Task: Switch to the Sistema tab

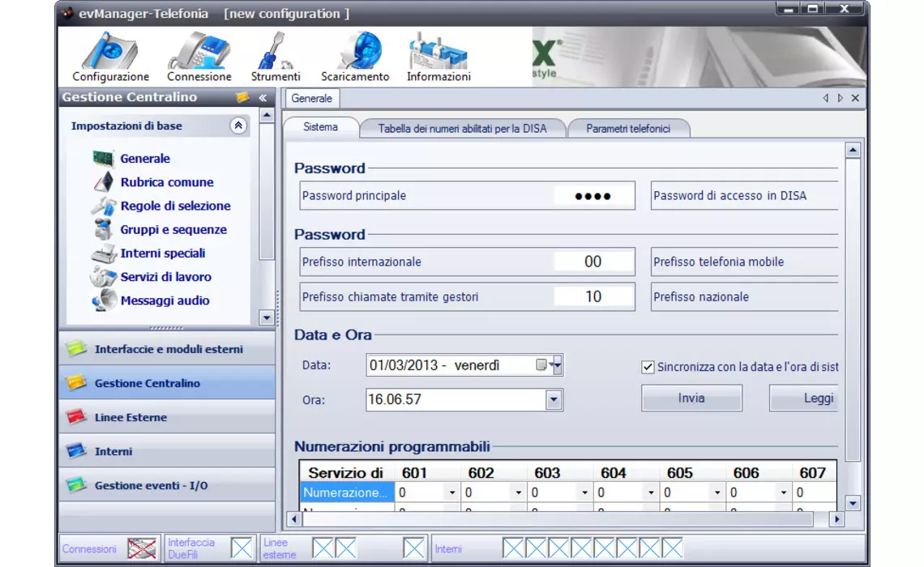Action: tap(321, 127)
